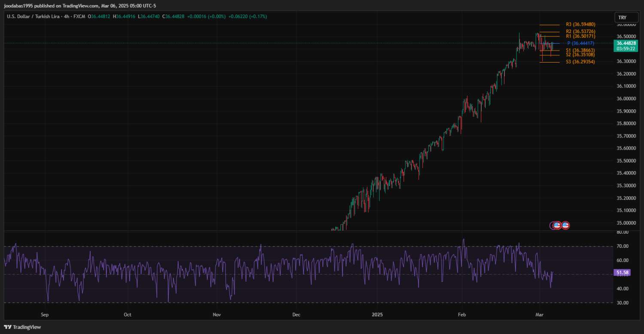644x334 pixels.
Task: Click the 80.00 RSI axis label
Action: [623, 232]
